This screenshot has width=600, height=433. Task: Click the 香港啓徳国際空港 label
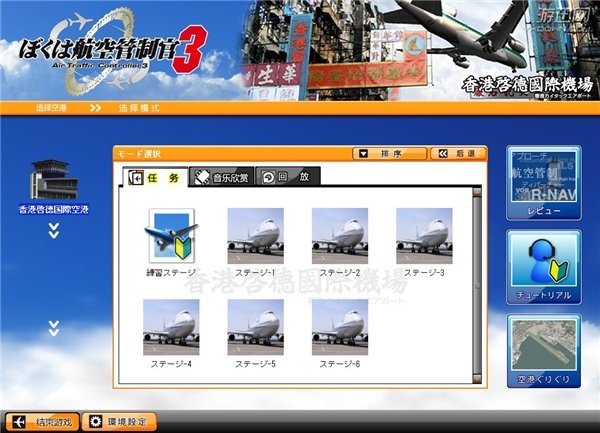coord(54,210)
